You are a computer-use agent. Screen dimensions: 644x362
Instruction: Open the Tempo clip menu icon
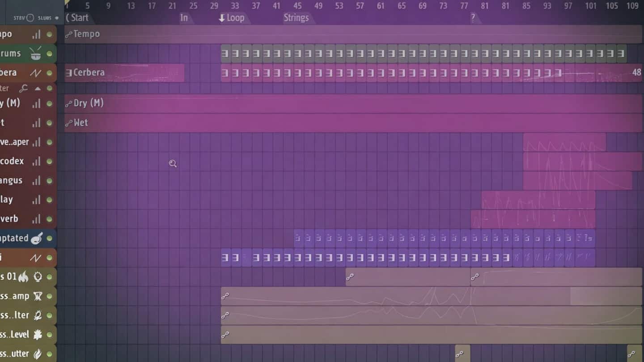pyautogui.click(x=68, y=34)
